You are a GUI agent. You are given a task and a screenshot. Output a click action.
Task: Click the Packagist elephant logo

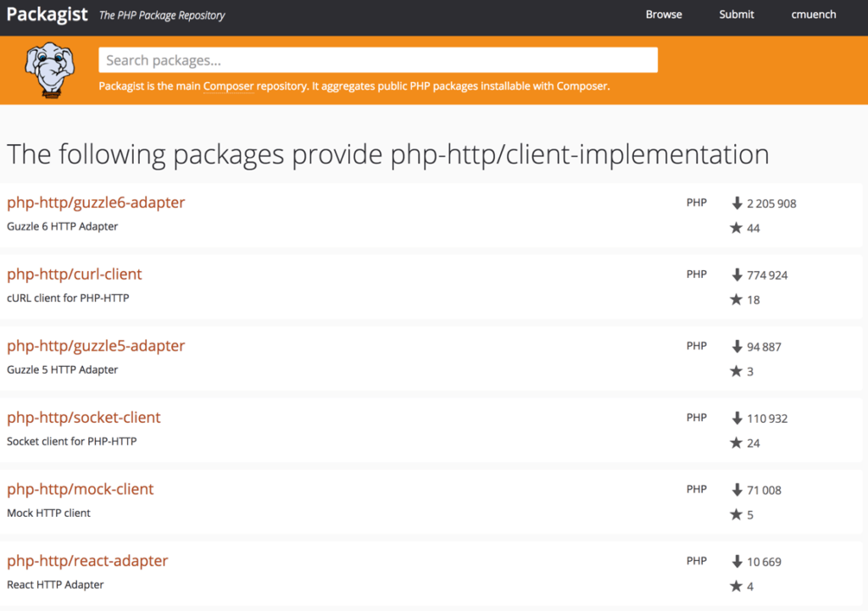coord(48,68)
